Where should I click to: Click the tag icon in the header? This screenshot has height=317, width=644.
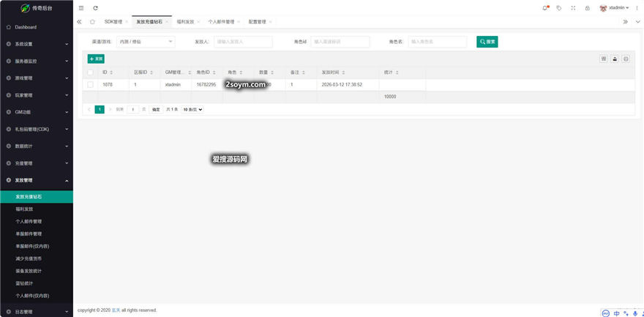point(559,8)
